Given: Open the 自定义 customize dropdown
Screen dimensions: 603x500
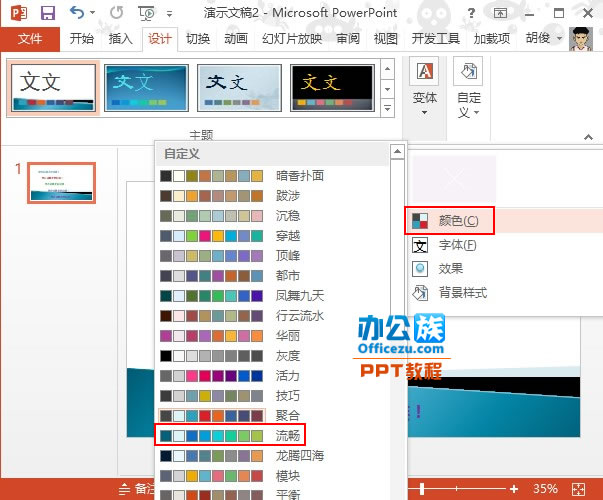Looking at the screenshot, I should tap(468, 87).
